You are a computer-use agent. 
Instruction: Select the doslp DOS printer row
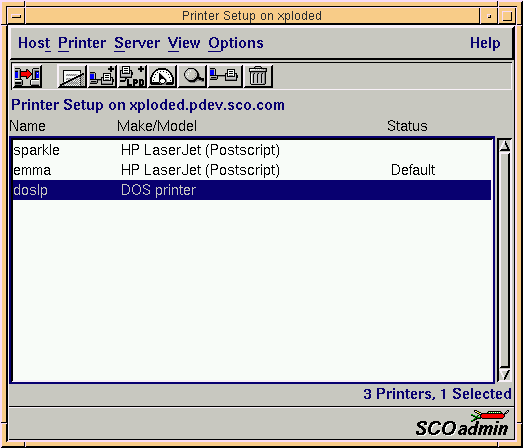(x=252, y=190)
